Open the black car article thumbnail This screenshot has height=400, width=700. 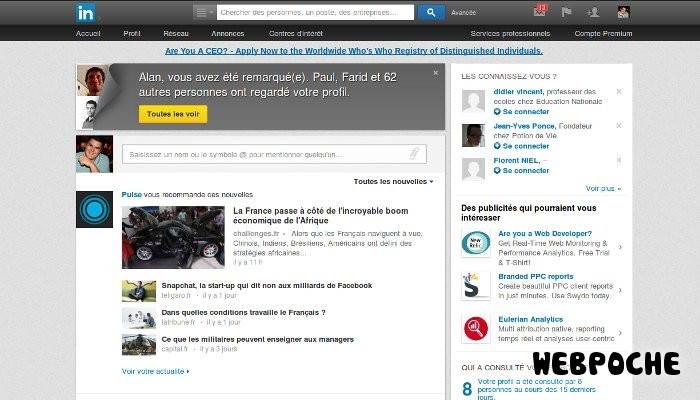pos(173,238)
